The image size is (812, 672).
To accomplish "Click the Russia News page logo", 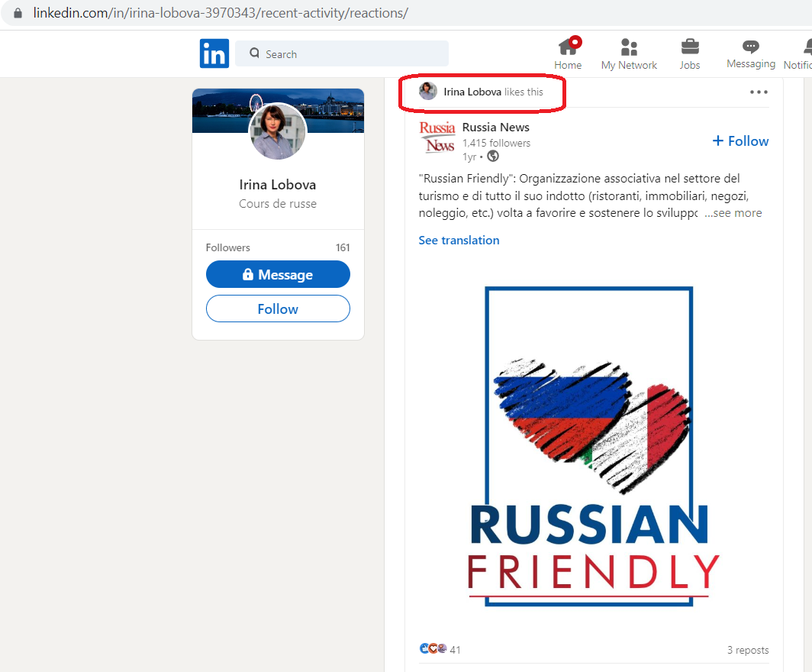I will point(437,137).
